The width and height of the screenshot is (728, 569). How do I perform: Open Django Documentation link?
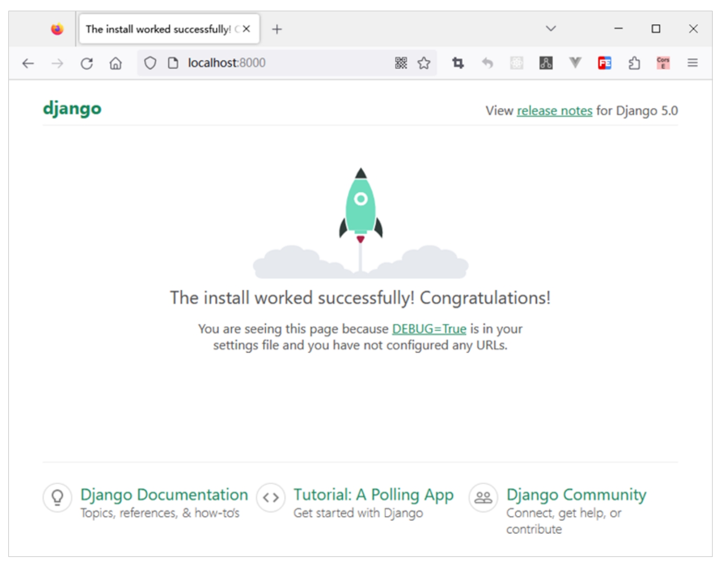[164, 495]
